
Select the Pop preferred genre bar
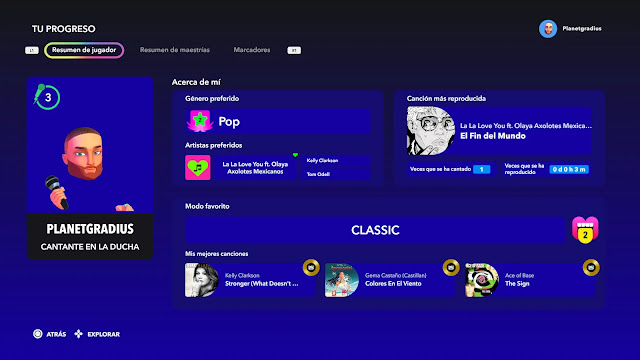click(x=278, y=121)
